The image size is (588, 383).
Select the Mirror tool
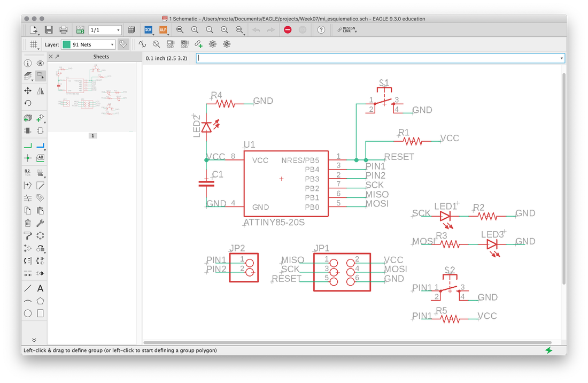(40, 90)
